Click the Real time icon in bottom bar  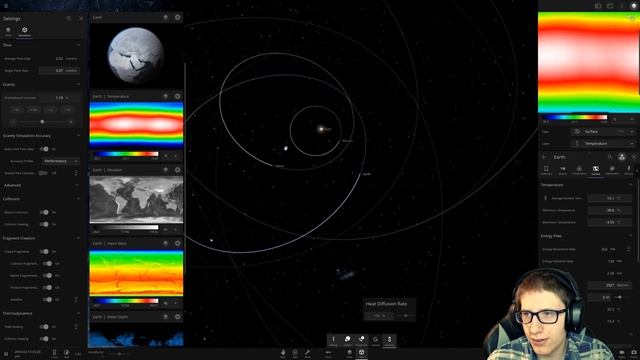(67, 353)
